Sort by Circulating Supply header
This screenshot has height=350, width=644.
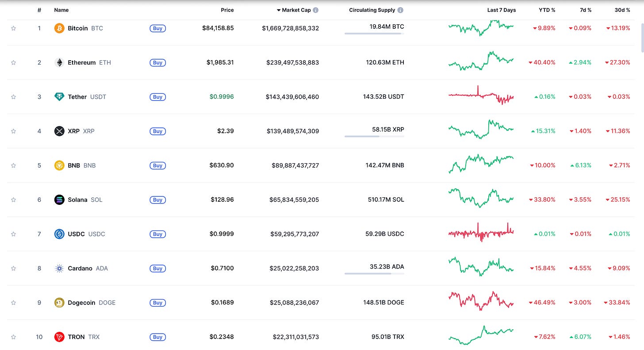click(x=372, y=10)
